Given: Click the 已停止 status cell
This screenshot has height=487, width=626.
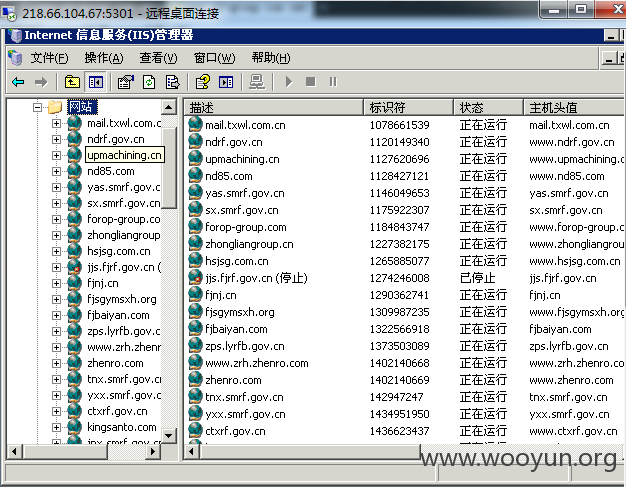Looking at the screenshot, I should (x=477, y=278).
